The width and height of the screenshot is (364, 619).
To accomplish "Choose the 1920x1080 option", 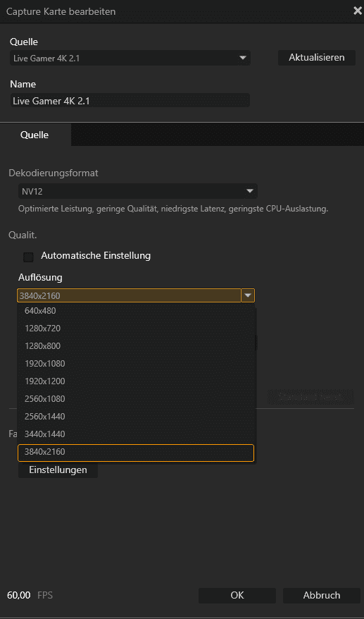I will coord(136,364).
